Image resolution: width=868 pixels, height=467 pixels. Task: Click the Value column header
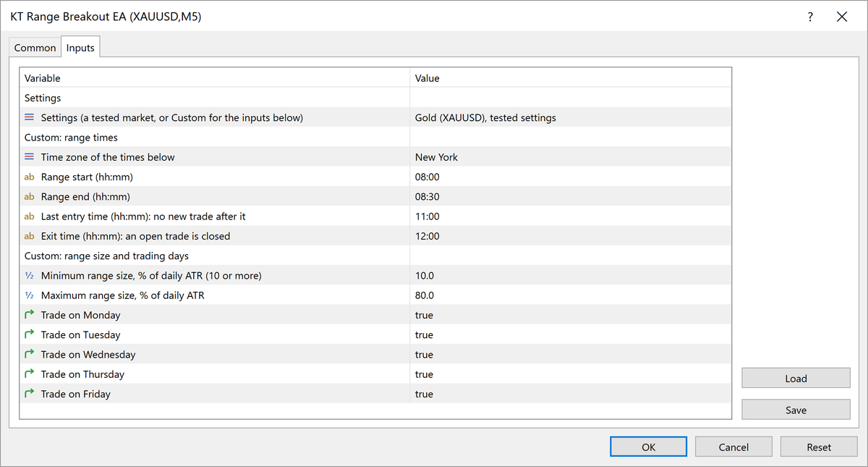[571, 78]
